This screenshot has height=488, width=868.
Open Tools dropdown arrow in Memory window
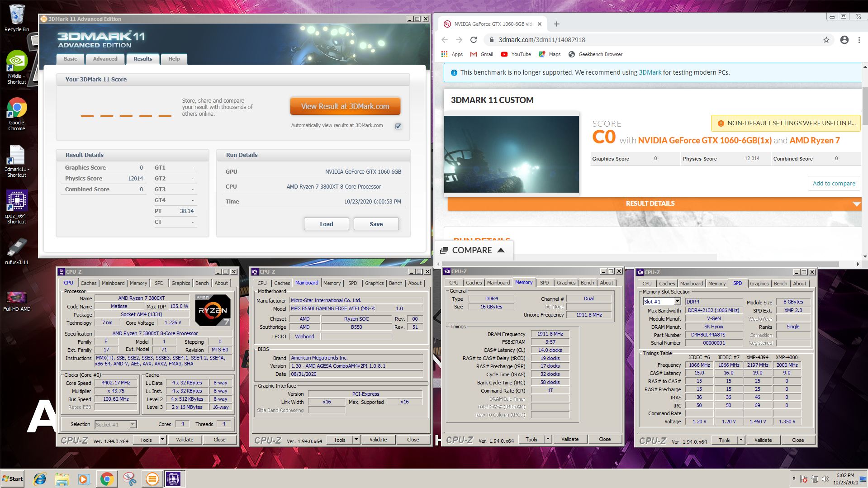point(548,439)
